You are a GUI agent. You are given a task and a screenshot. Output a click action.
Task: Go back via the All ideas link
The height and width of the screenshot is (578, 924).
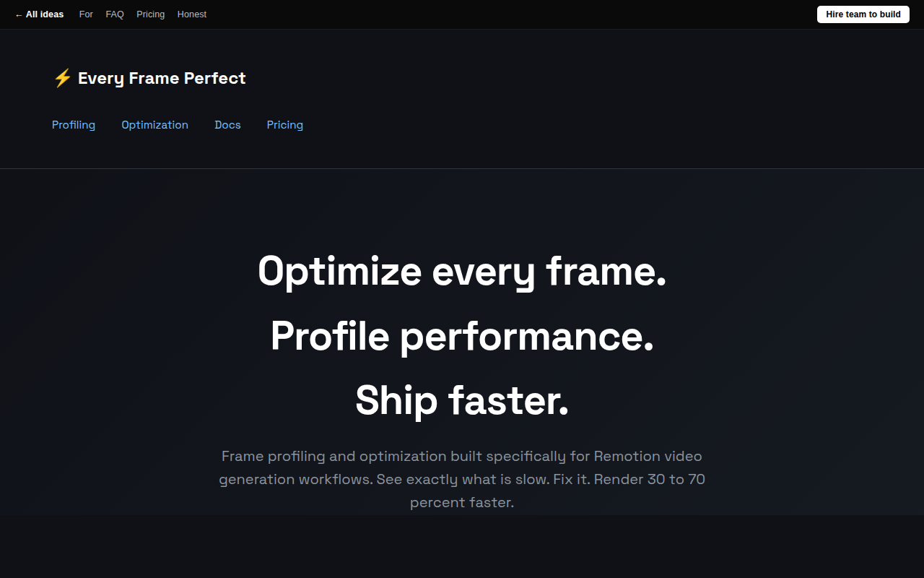(40, 14)
